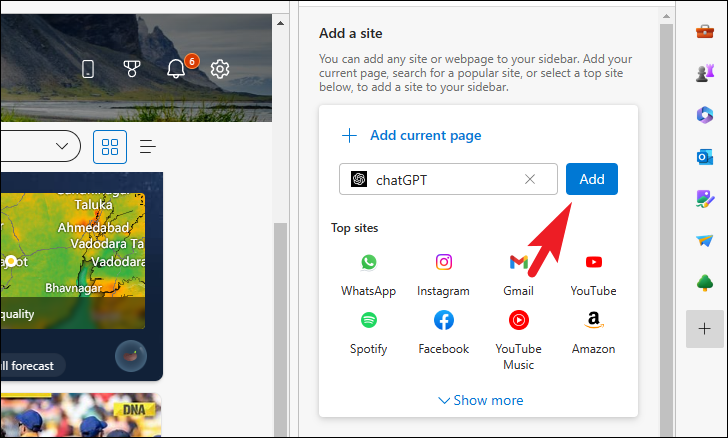Click the ChatGPT logo in search field
This screenshot has width=728, height=438.
point(359,179)
